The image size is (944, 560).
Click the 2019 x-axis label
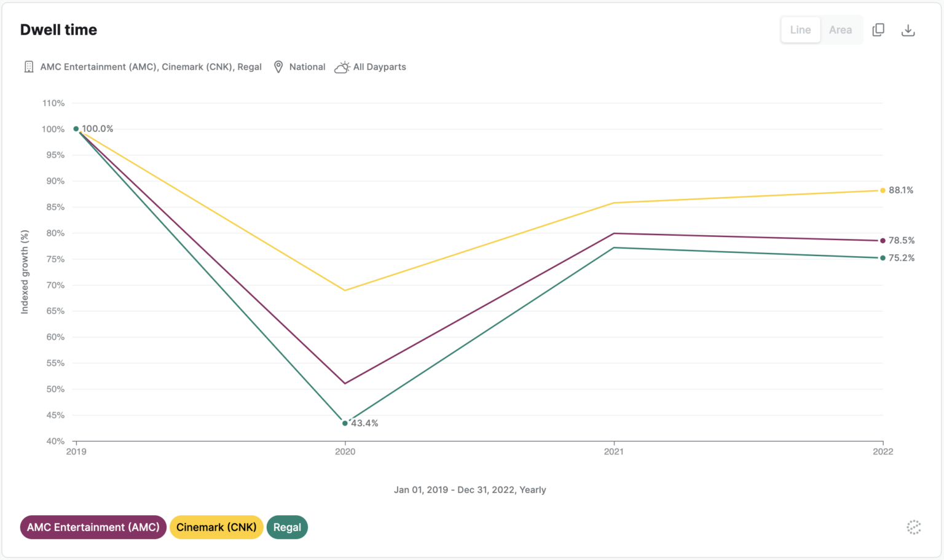click(76, 451)
